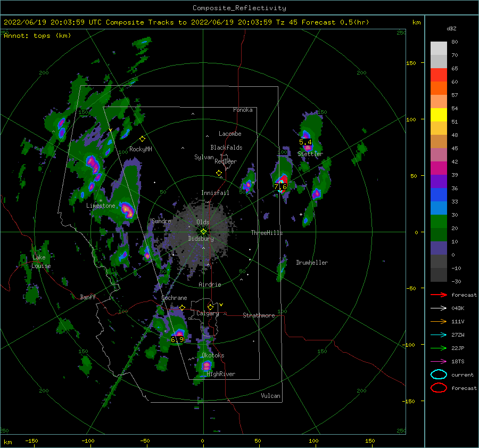Click the Sundre city label
This screenshot has height=448, width=479.
click(x=161, y=221)
